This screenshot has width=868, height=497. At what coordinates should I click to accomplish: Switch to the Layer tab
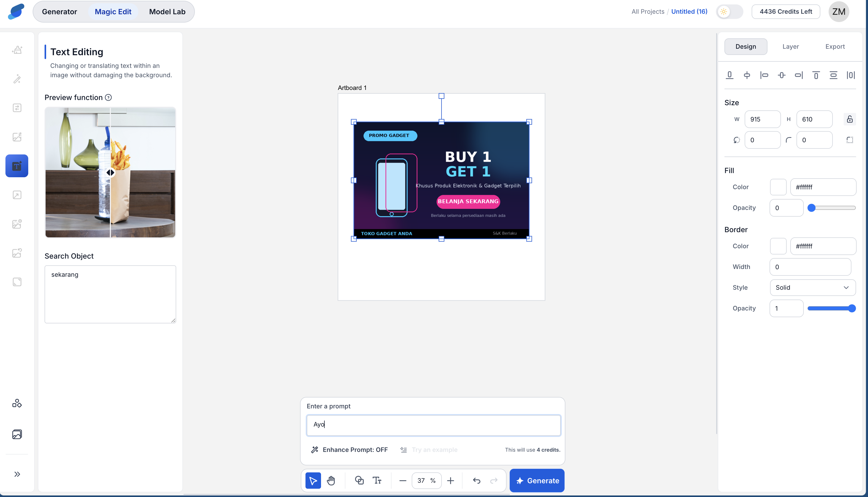point(791,46)
